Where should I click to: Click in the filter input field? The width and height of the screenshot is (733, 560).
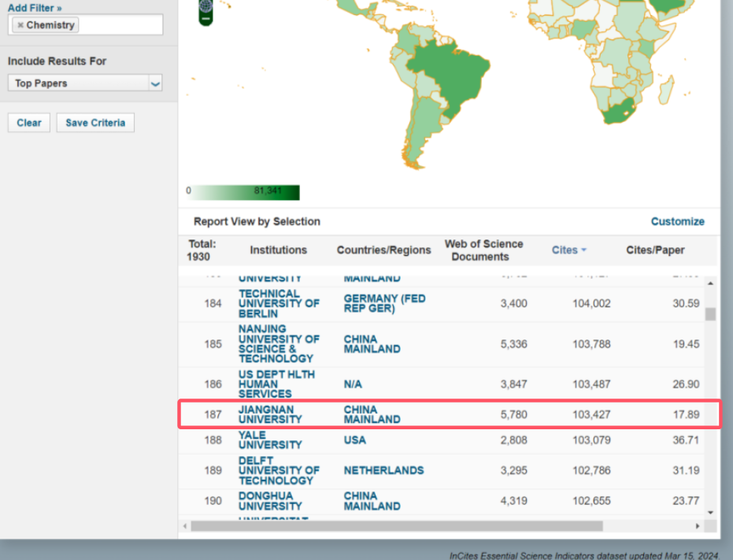coord(120,25)
